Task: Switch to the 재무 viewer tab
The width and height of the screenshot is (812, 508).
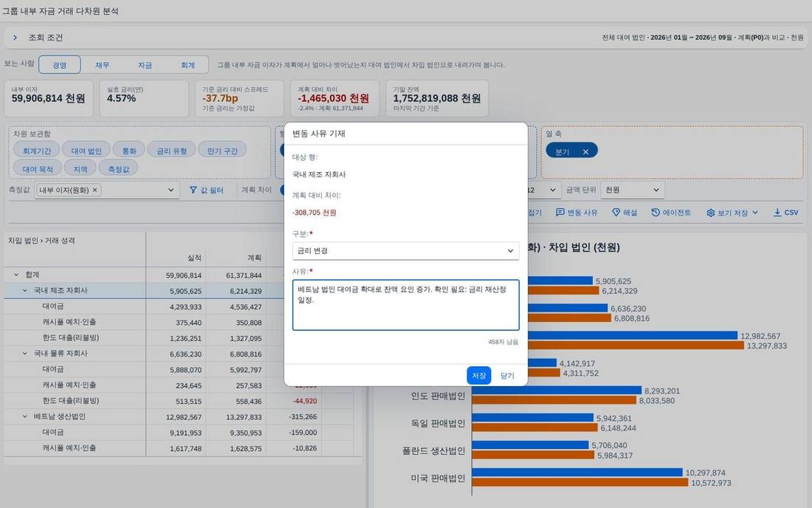Action: [x=102, y=65]
